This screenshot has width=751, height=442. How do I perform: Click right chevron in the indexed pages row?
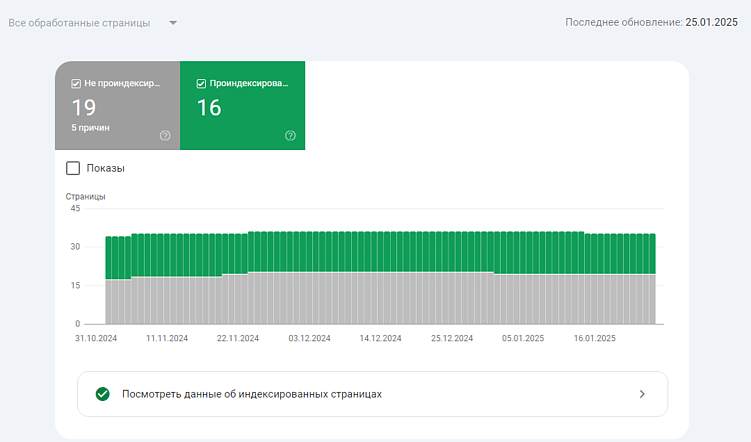click(642, 394)
